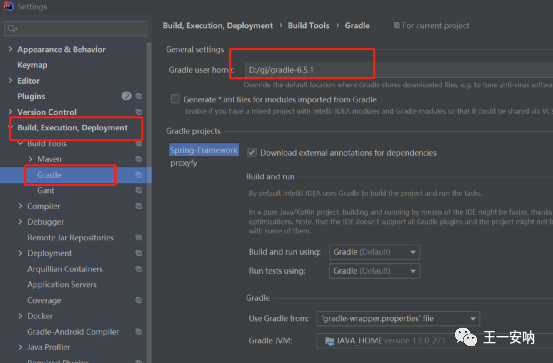Click the Gradle breadcrumb label

[x=357, y=25]
